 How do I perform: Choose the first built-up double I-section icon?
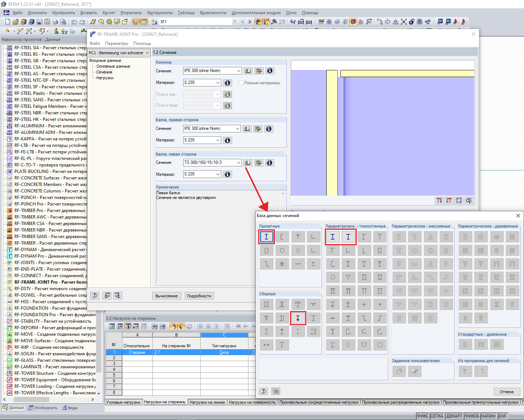266,305
